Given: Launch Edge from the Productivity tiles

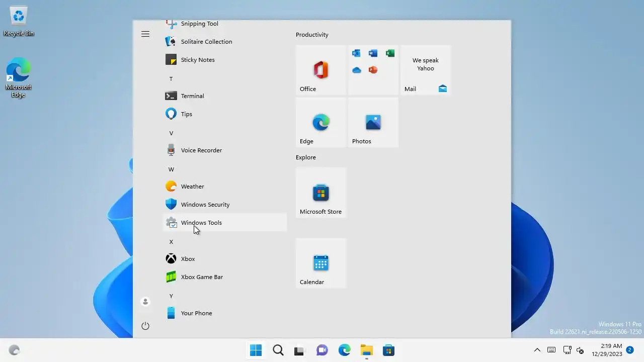Looking at the screenshot, I should tap(321, 123).
